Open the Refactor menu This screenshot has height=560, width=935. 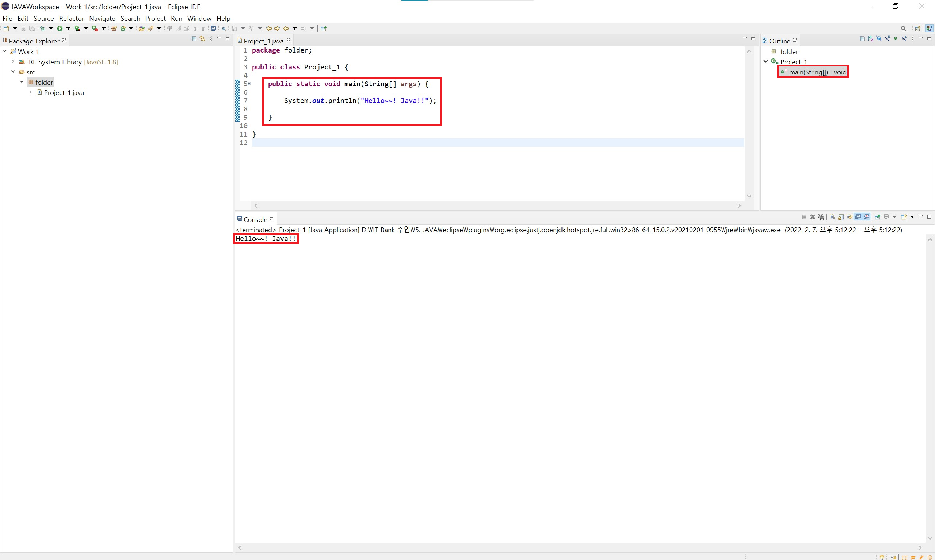(x=71, y=18)
